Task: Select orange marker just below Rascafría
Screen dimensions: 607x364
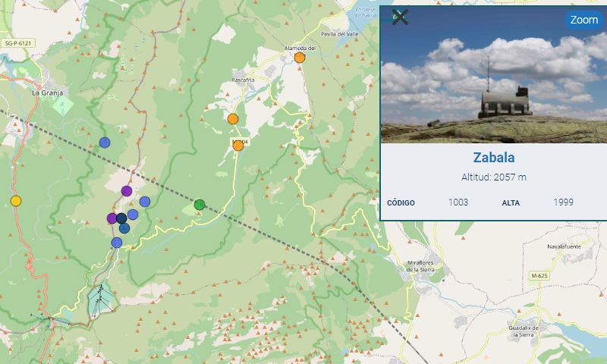Action: point(233,119)
